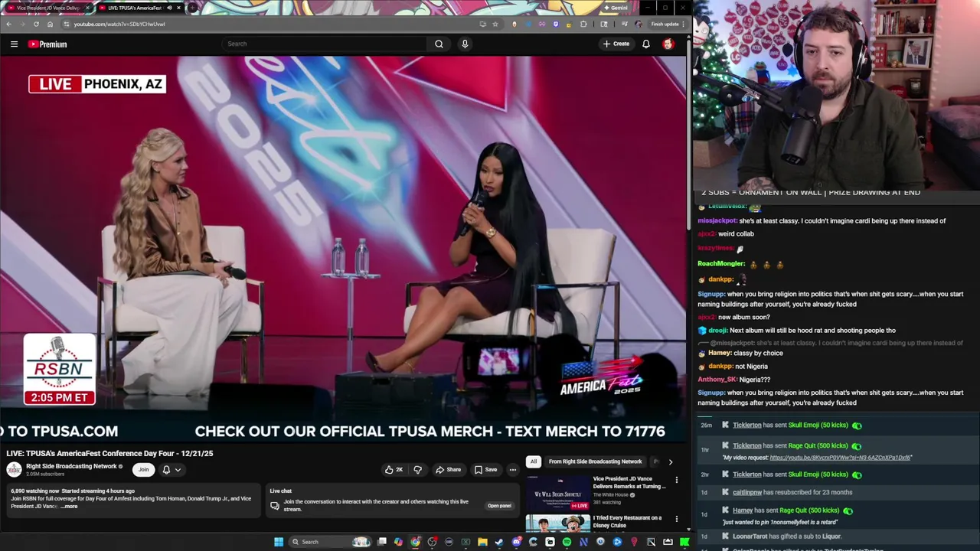Open options for JD Vance recommended video
The width and height of the screenshot is (980, 551).
[676, 481]
